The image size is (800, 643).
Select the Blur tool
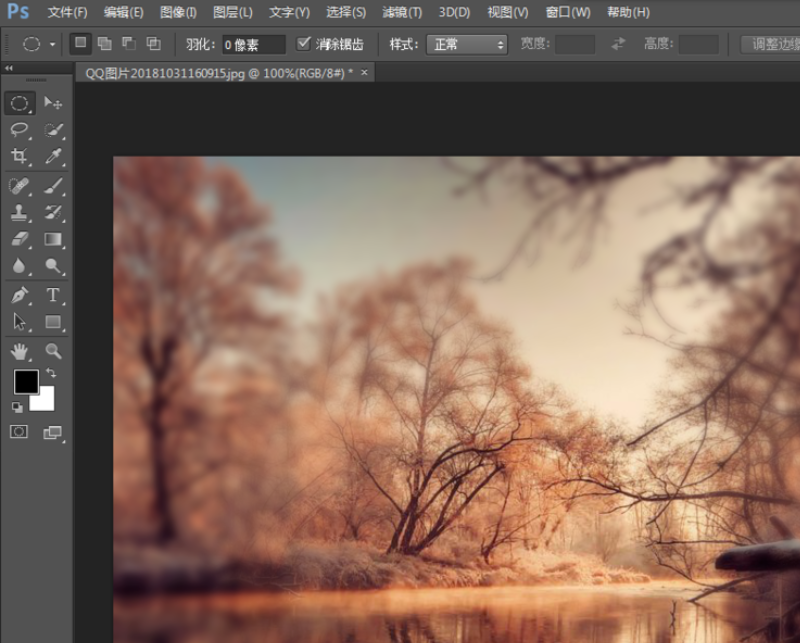[x=20, y=265]
